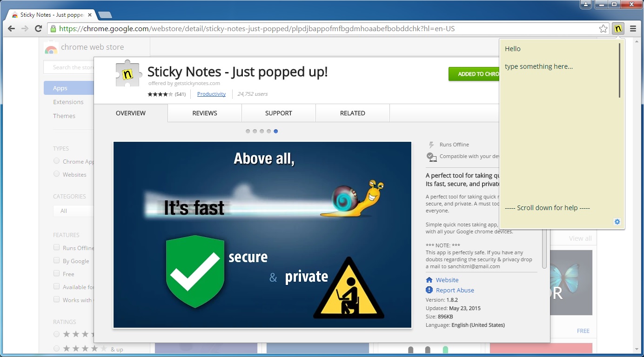
Task: Open the Sticky Notes extension popup icon
Action: click(618, 28)
